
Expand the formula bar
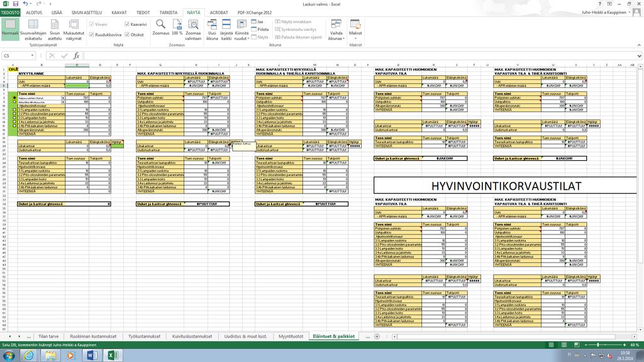640,55
